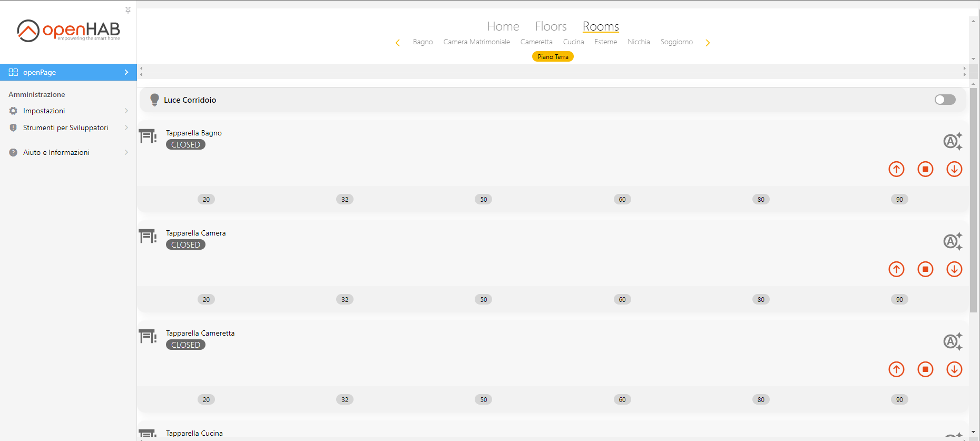Click the auto mode icon for Tapparella Cameretta

point(952,341)
